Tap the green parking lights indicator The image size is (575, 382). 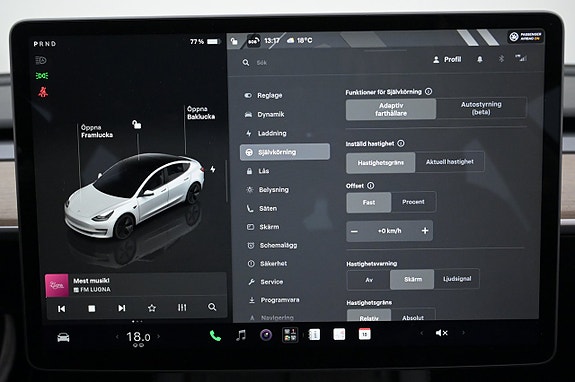(42, 76)
